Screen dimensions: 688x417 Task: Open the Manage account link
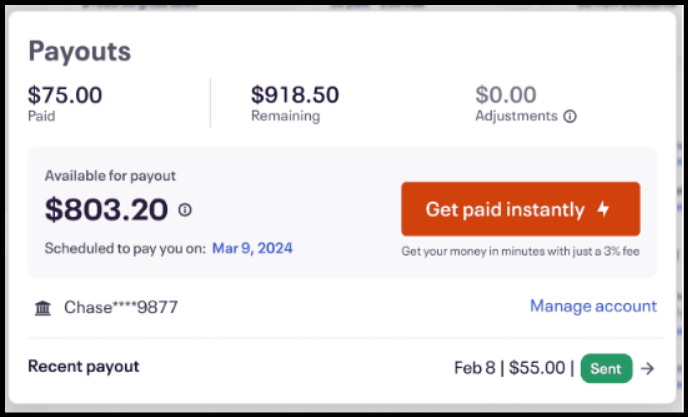click(x=593, y=306)
